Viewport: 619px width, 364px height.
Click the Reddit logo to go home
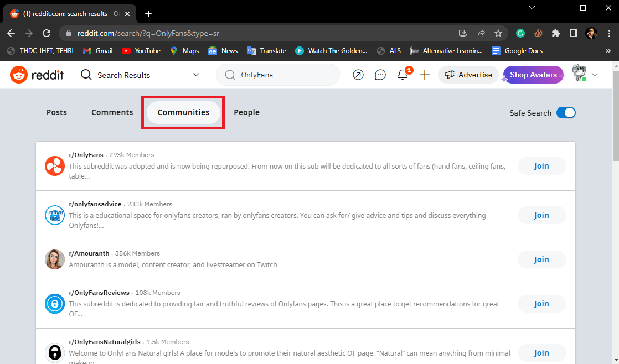(37, 74)
